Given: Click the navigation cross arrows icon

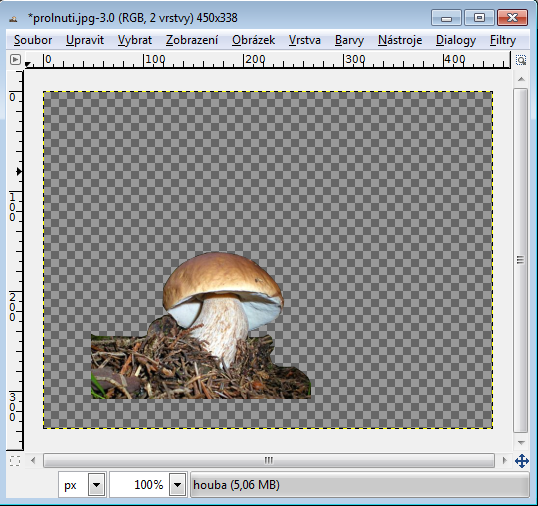Looking at the screenshot, I should [x=522, y=461].
